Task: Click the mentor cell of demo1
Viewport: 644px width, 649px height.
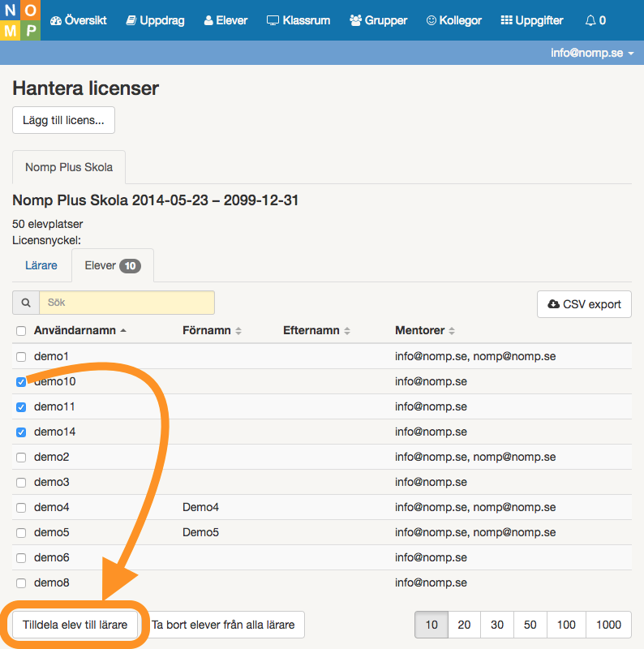Action: (475, 356)
